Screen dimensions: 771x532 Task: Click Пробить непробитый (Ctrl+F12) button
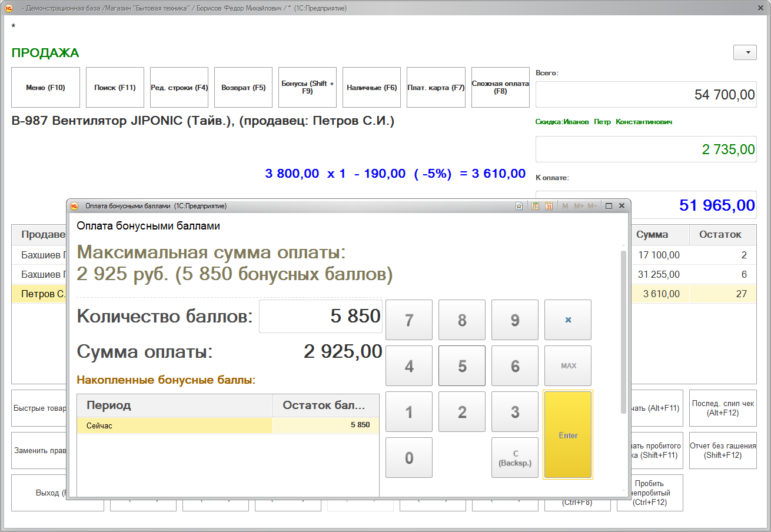650,493
